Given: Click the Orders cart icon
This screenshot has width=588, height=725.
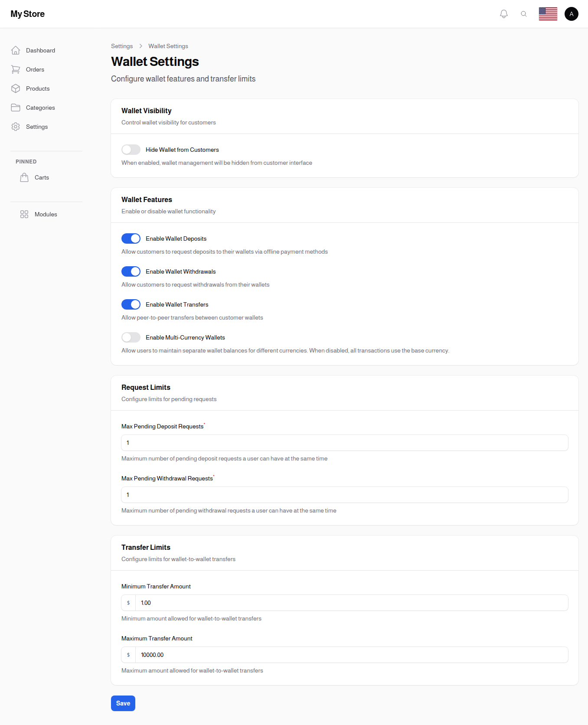Looking at the screenshot, I should pos(16,69).
